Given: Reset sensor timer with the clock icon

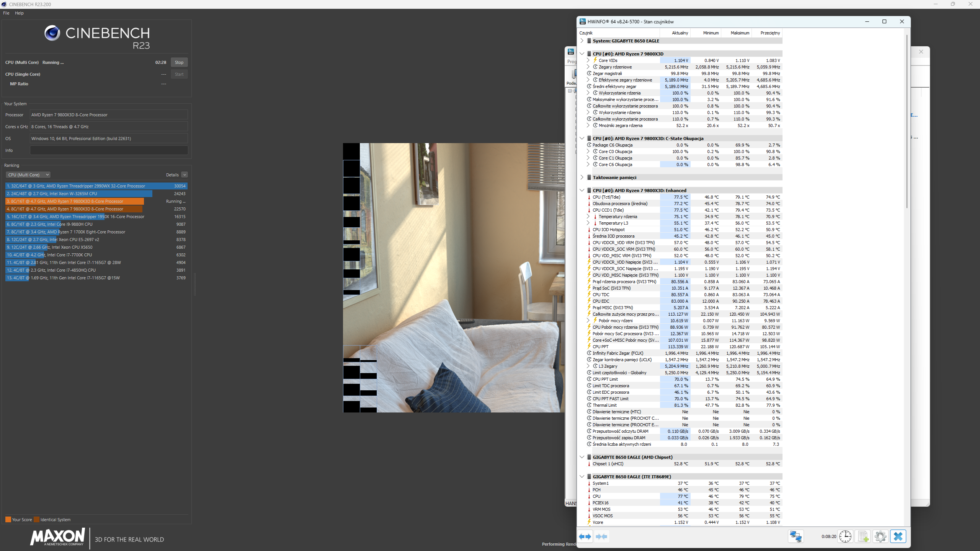Looking at the screenshot, I should tap(845, 536).
